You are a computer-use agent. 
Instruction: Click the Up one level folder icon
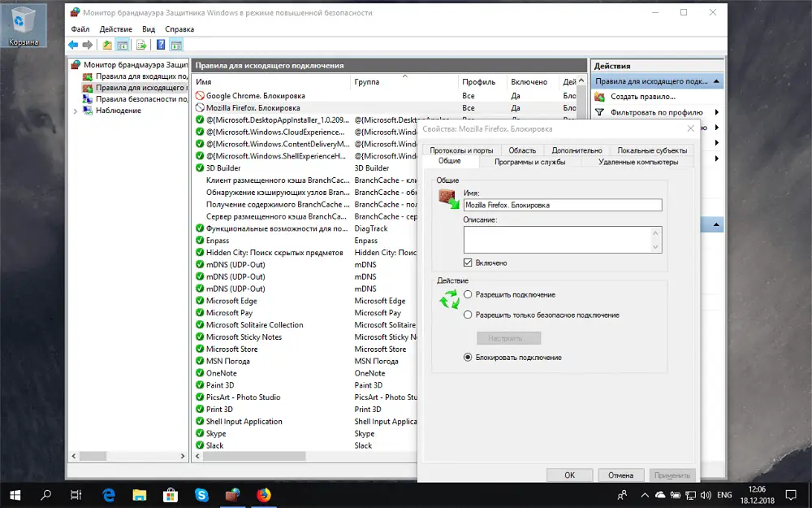click(x=106, y=45)
